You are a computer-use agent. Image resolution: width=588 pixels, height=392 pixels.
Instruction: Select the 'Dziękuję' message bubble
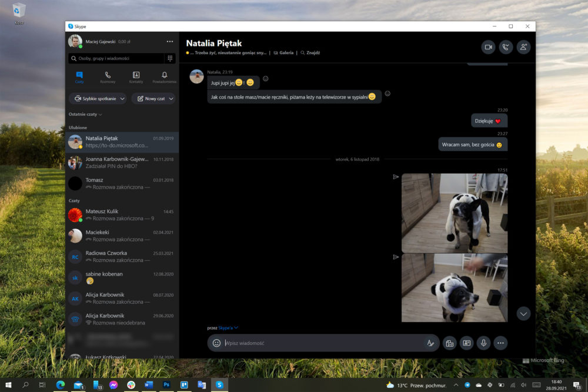[489, 121]
